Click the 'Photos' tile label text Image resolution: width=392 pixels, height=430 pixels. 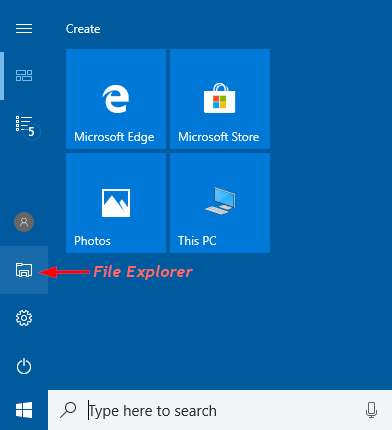(92, 241)
